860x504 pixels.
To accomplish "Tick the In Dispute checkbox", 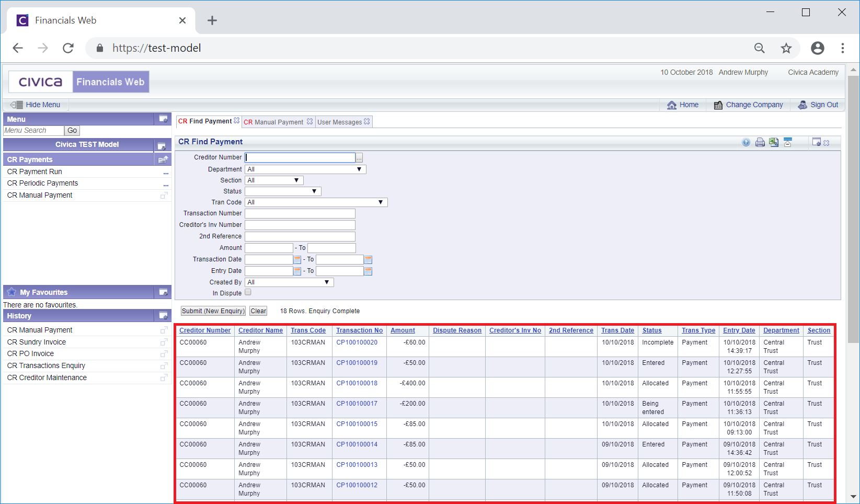I will pyautogui.click(x=248, y=292).
